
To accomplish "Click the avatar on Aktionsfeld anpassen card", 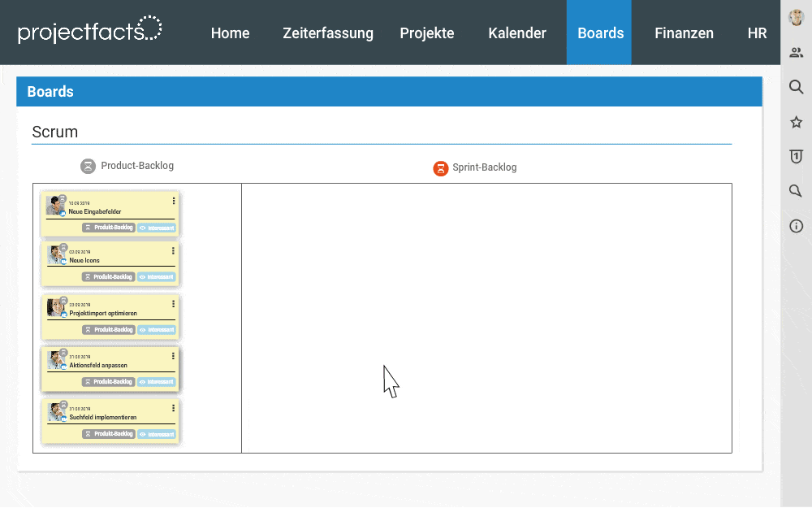I will point(56,360).
